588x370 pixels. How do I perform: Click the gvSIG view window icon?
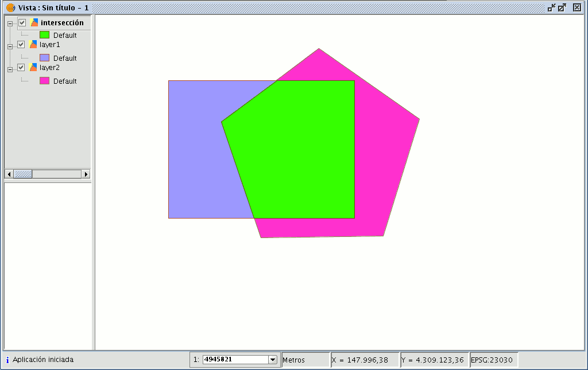[11, 7]
